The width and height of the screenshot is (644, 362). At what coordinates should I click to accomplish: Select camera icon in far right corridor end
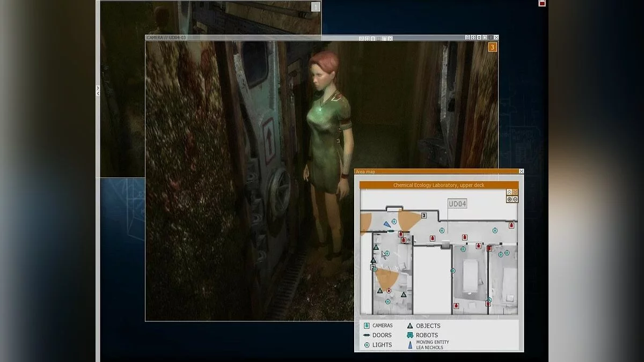[511, 225]
